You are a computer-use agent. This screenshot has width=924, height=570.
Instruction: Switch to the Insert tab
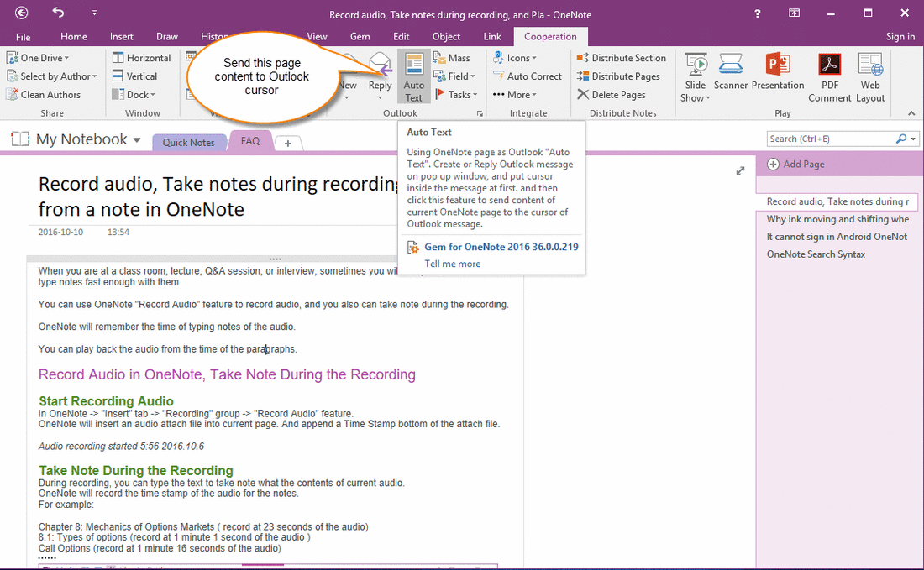coord(122,36)
